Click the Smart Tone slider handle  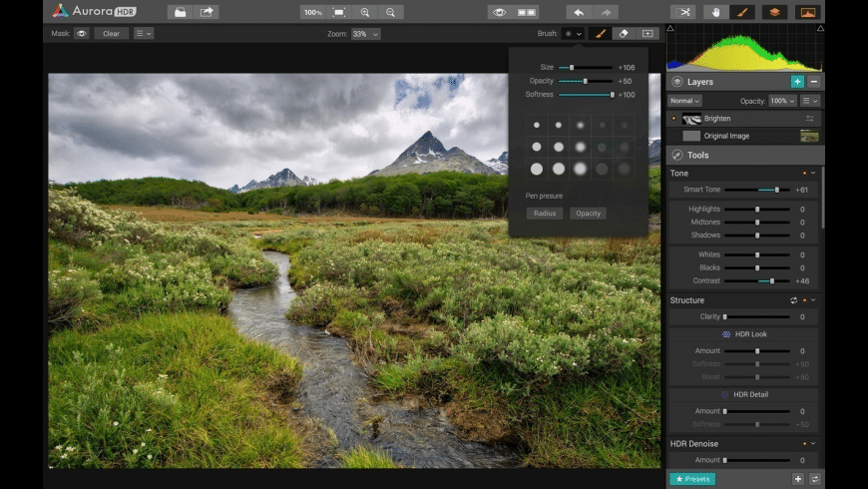tap(777, 190)
